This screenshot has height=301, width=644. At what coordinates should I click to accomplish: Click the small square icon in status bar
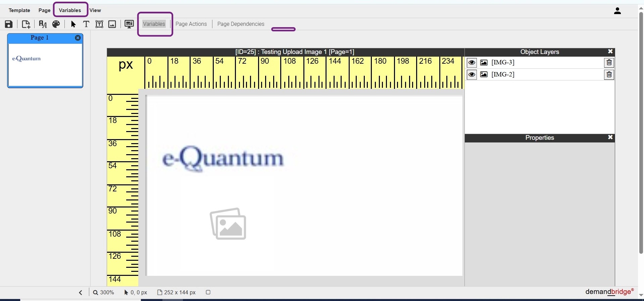[x=208, y=292]
